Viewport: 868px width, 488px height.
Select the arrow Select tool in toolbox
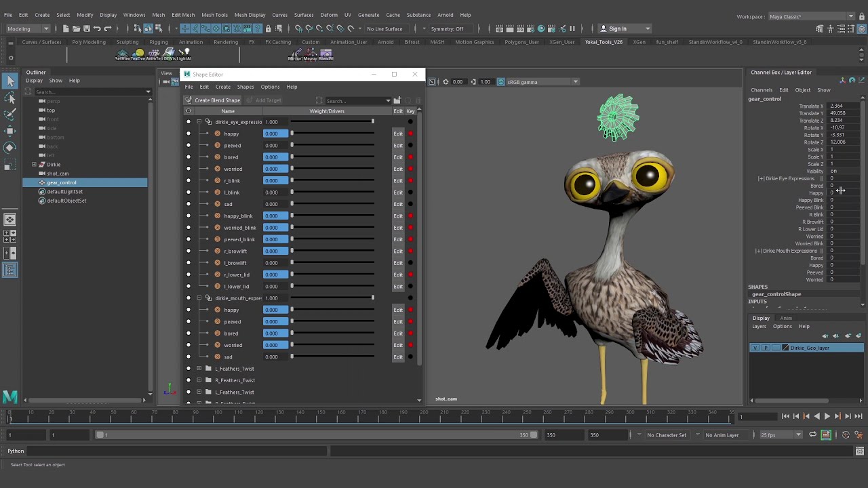click(x=10, y=81)
